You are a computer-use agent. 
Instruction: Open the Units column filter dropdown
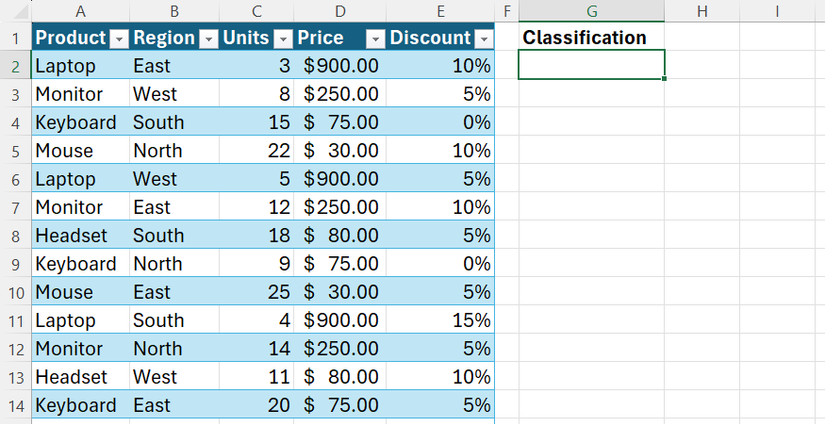tap(283, 38)
